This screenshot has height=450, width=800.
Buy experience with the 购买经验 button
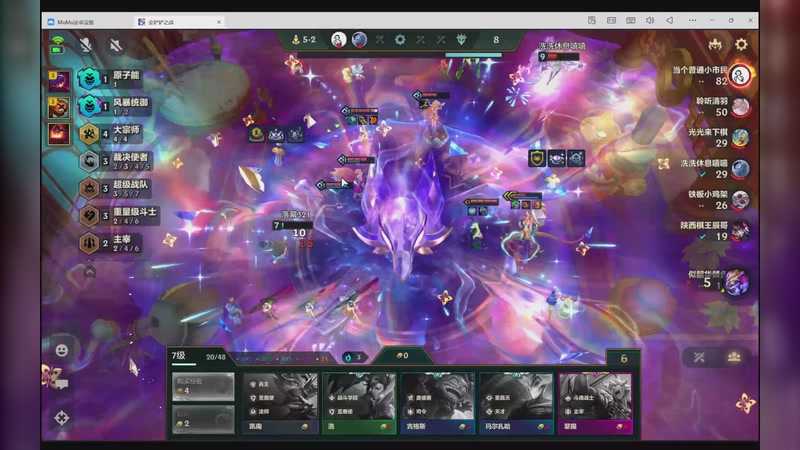click(203, 386)
